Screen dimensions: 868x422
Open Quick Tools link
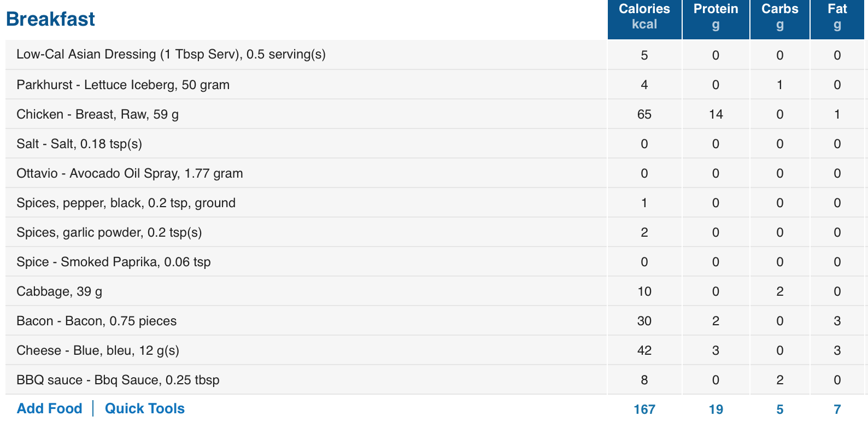click(144, 408)
